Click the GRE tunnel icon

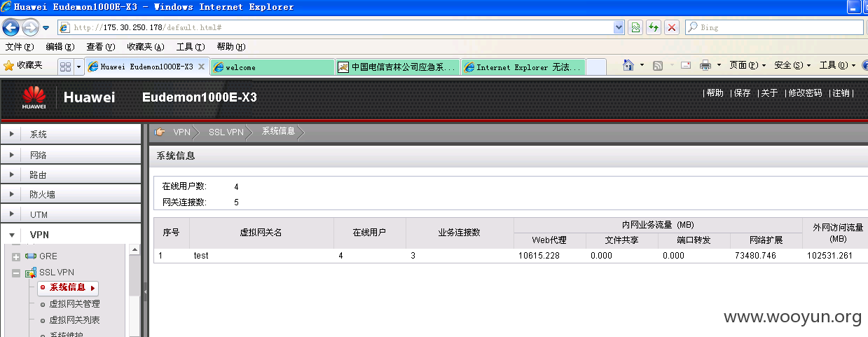30,256
